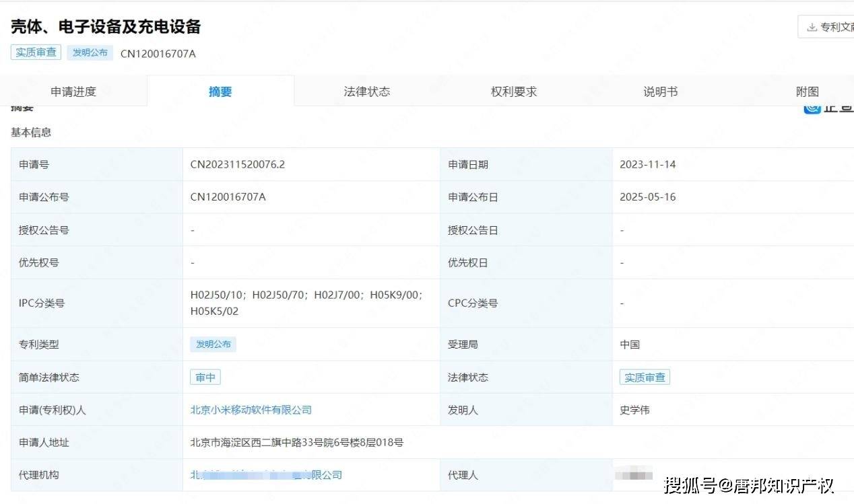Image resolution: width=854 pixels, height=504 pixels.
Task: Click the 优先权号 label cell
Action: pyautogui.click(x=97, y=262)
